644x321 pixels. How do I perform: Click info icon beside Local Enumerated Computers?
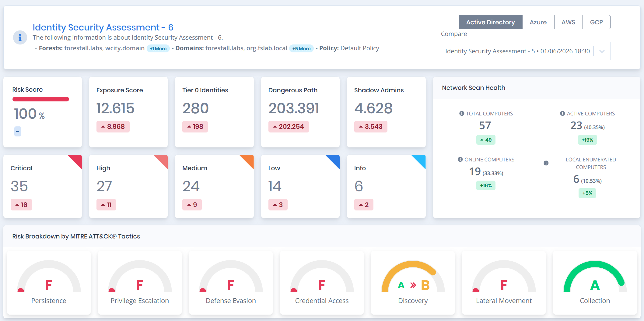pos(546,163)
